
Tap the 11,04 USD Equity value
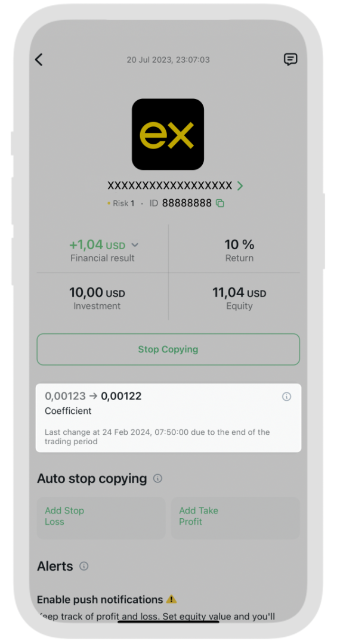(239, 293)
